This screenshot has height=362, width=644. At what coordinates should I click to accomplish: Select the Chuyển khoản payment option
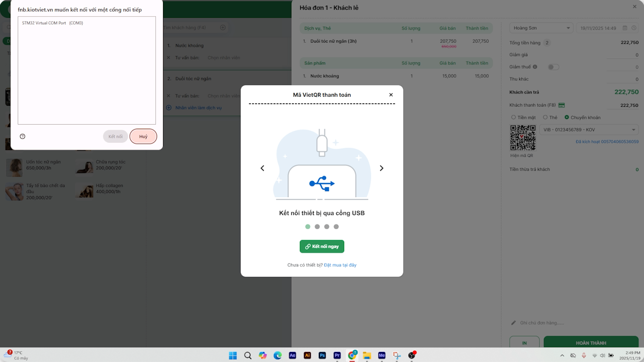coord(582,117)
